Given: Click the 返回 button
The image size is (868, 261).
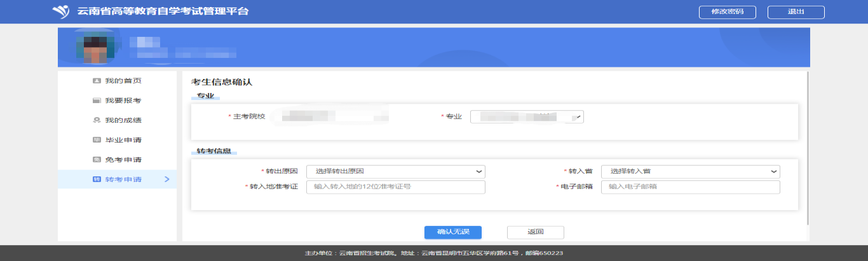Looking at the screenshot, I should click(x=535, y=232).
